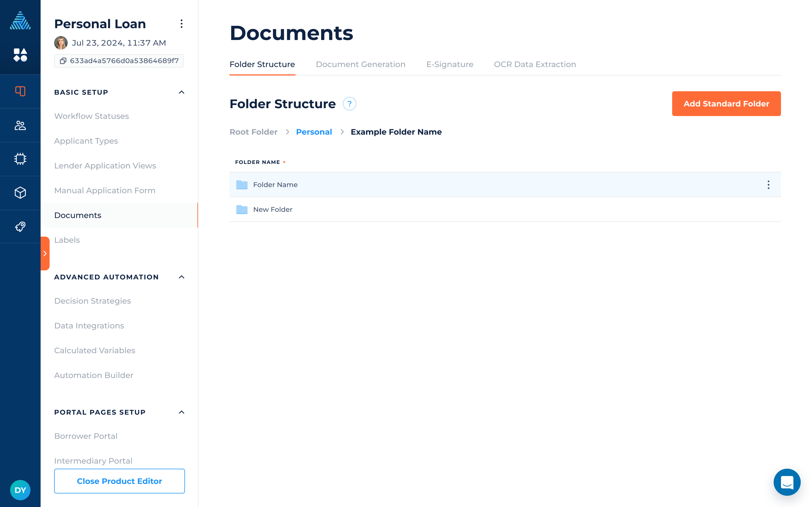Image resolution: width=812 pixels, height=507 pixels.
Task: Navigate to Personal breadcrumb link
Action: coord(314,132)
